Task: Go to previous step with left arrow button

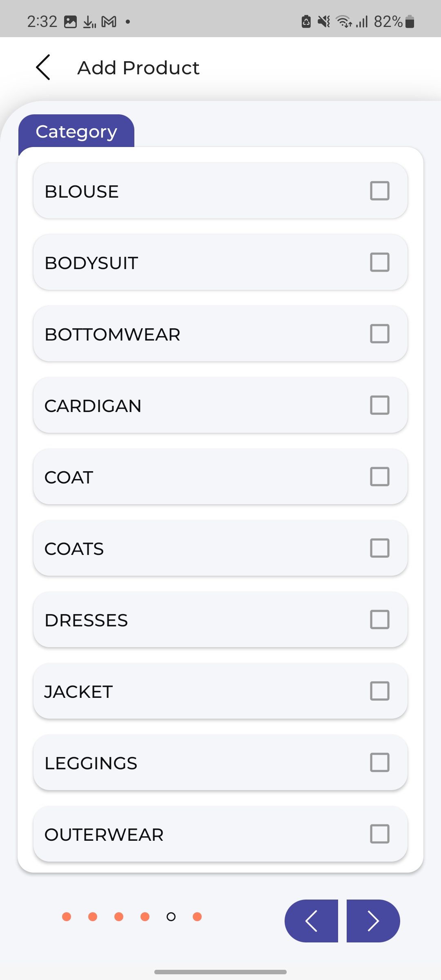Action: 312,921
